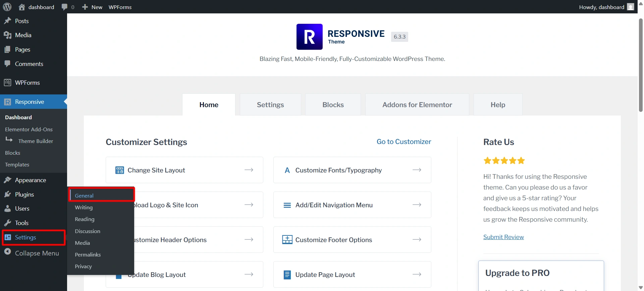Click New in the admin bar
Viewport: 644px width, 291px height.
coord(97,7)
